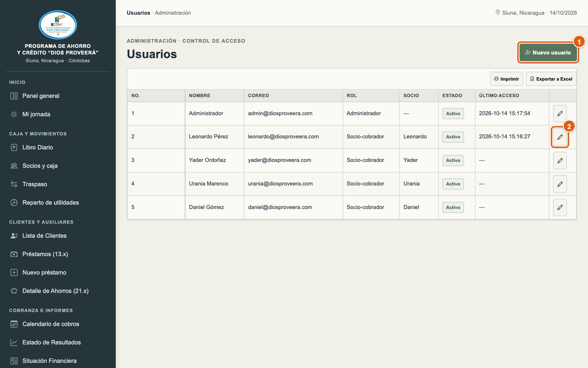This screenshot has width=588, height=368.
Task: Click the timestamp 2026-10-14 15:17:54
Action: [x=505, y=113]
